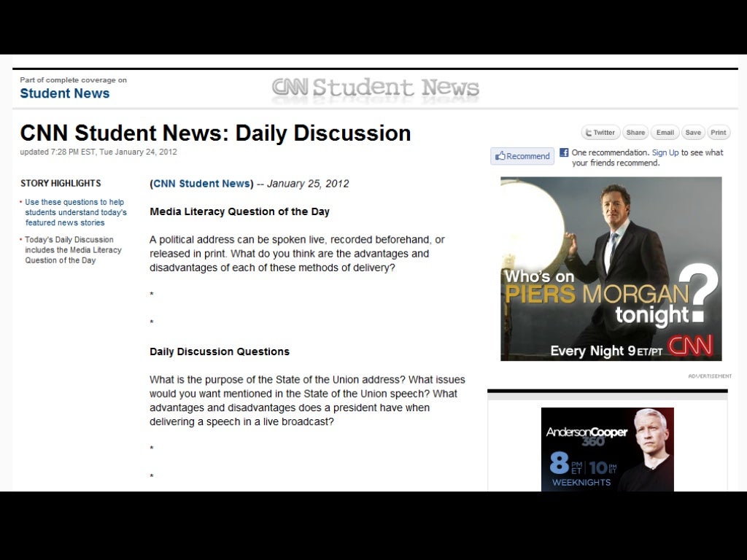Click the 'ADVERTISEMENT' label under Piers ad
747x560 pixels.
click(x=710, y=376)
